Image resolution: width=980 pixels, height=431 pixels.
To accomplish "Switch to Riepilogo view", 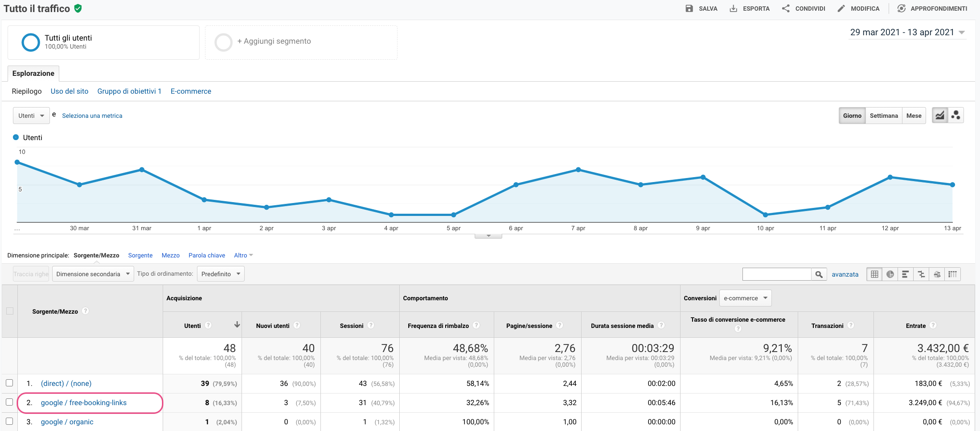I will [27, 91].
